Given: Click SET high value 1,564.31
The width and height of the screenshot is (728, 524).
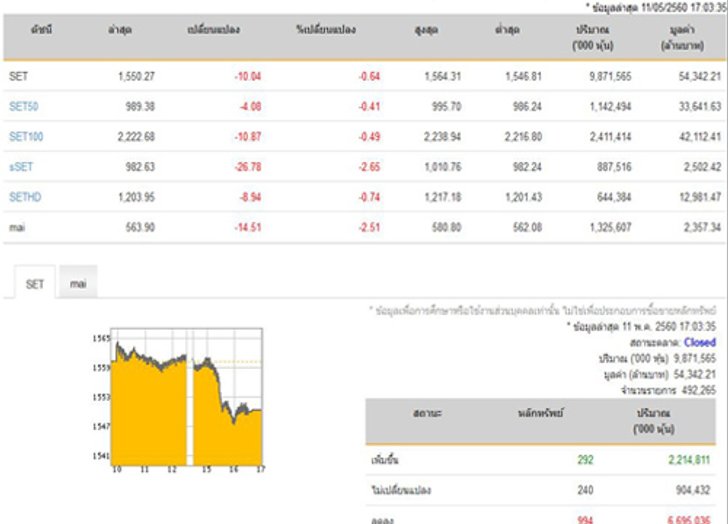Looking at the screenshot, I should [x=443, y=76].
